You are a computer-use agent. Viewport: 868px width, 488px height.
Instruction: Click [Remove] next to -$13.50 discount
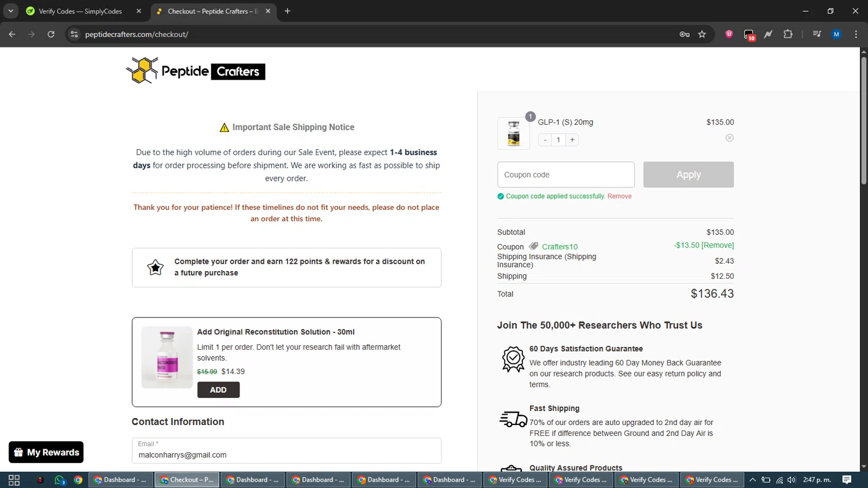[x=718, y=245]
